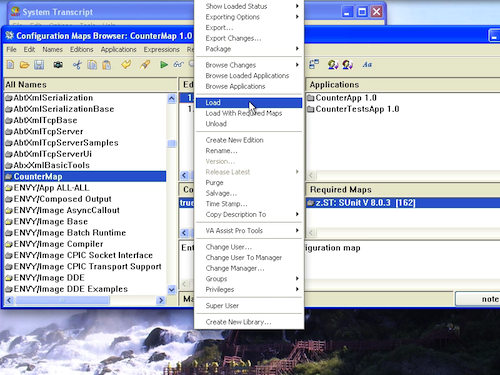Click the All Names scroll-up arrow
Image resolution: width=500 pixels, height=375 pixels.
pos(172,98)
